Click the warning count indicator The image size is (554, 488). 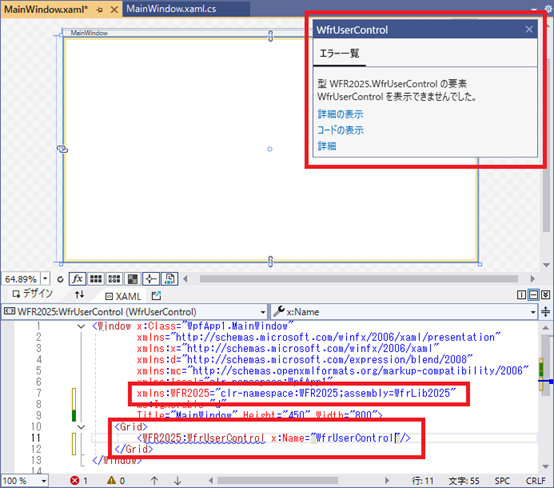click(x=116, y=481)
